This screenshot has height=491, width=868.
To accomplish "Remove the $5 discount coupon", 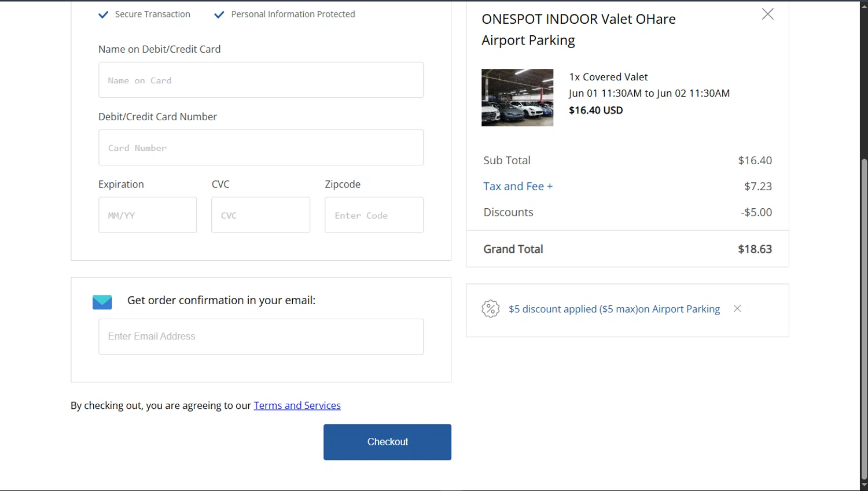I will [x=737, y=309].
